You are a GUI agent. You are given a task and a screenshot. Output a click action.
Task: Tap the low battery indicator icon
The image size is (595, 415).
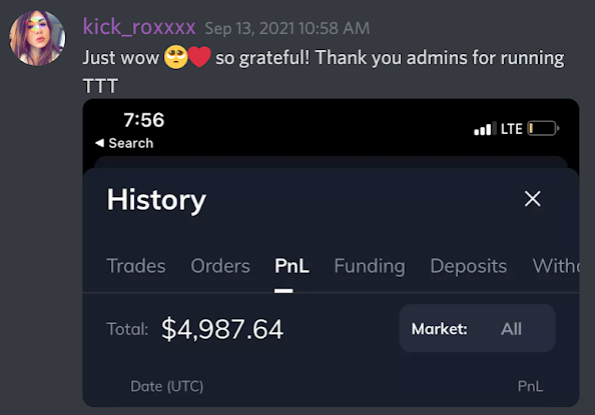click(x=543, y=129)
